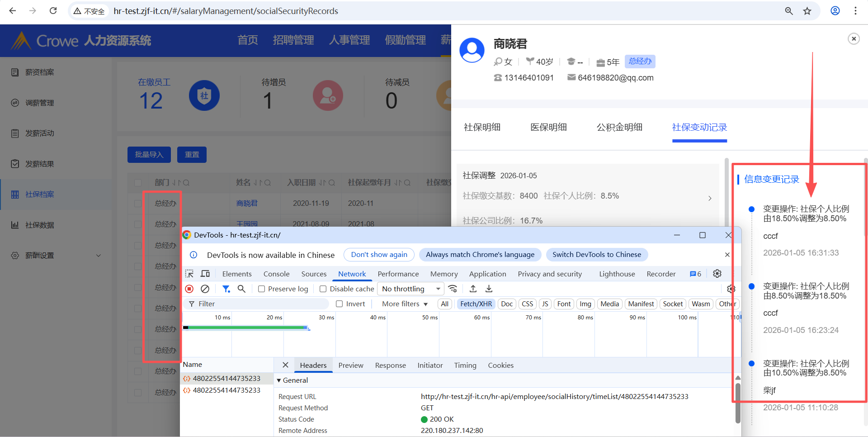The image size is (868, 437).
Task: Select the inspect element tool
Action: (x=189, y=274)
